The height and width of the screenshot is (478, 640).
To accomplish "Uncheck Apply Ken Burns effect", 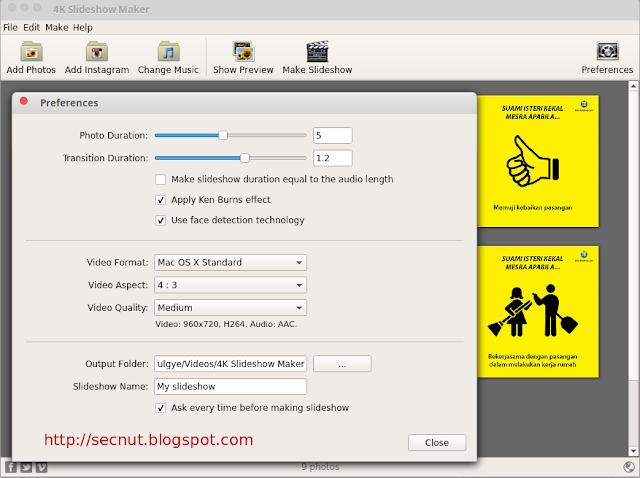I will click(160, 200).
